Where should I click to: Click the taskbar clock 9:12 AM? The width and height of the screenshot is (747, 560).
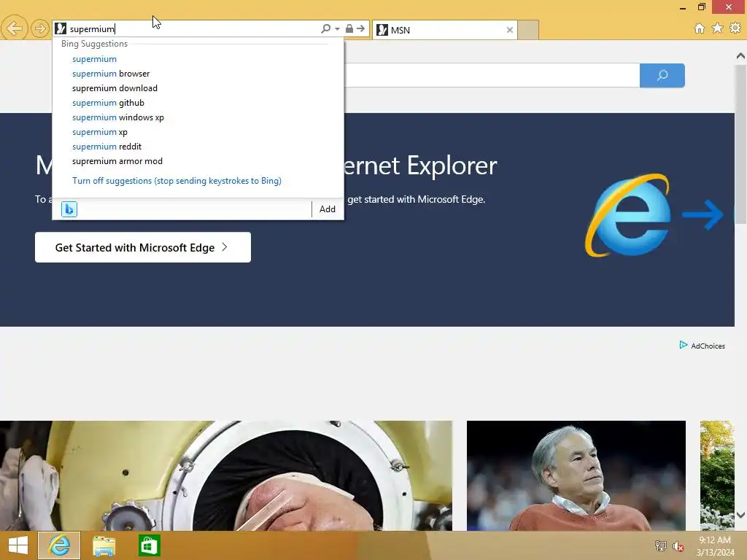click(715, 545)
